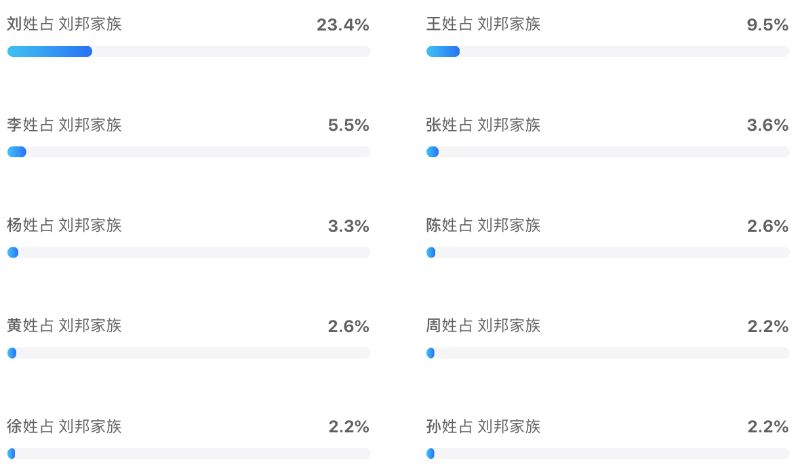
Task: Click the 23.4% percentage value
Action: pyautogui.click(x=343, y=24)
